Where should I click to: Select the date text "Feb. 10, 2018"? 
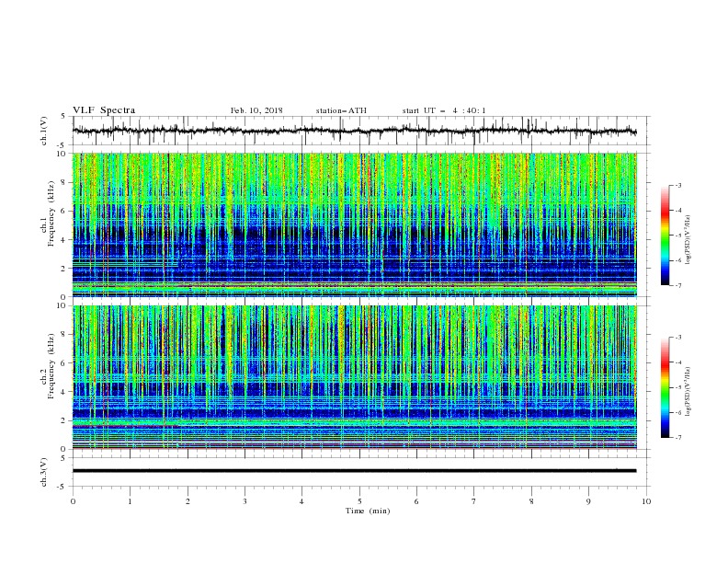coord(256,110)
